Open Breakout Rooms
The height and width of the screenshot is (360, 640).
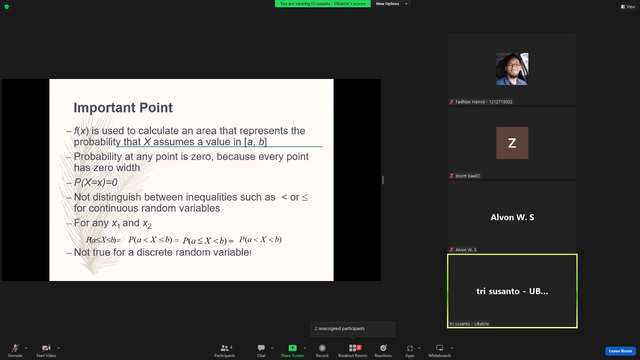pos(353,350)
